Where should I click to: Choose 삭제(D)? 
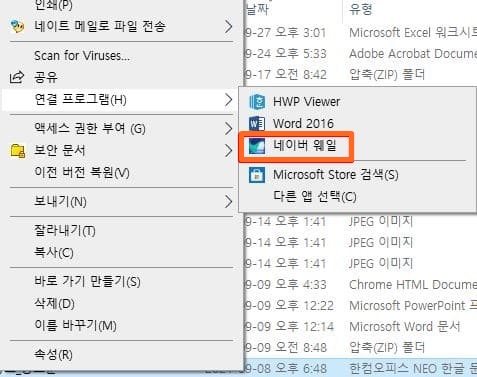pyautogui.click(x=55, y=303)
